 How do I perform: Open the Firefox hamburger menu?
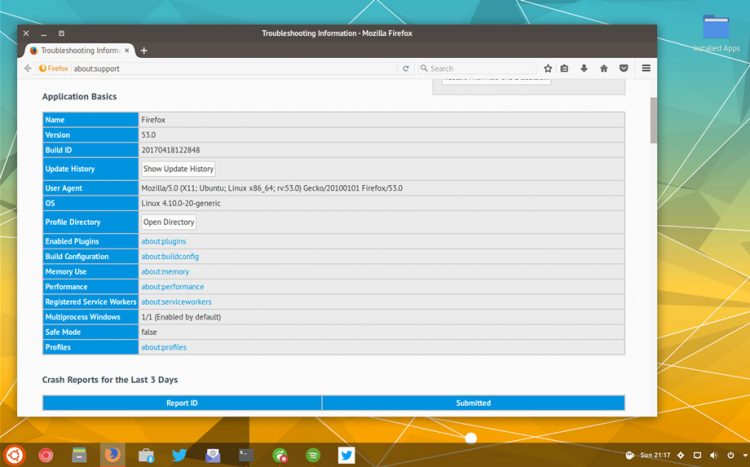(646, 68)
